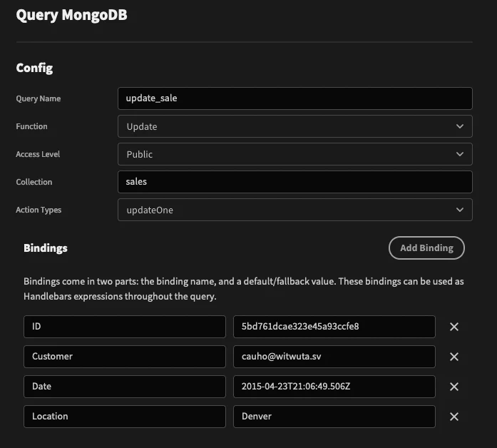Remove the ID binding row
Image resolution: width=497 pixels, height=448 pixels.
(454, 327)
